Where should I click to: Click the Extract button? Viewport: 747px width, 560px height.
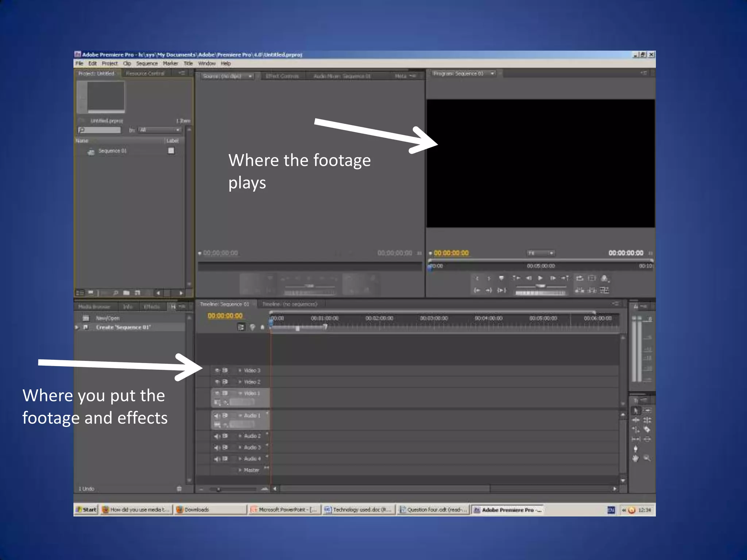click(x=592, y=290)
